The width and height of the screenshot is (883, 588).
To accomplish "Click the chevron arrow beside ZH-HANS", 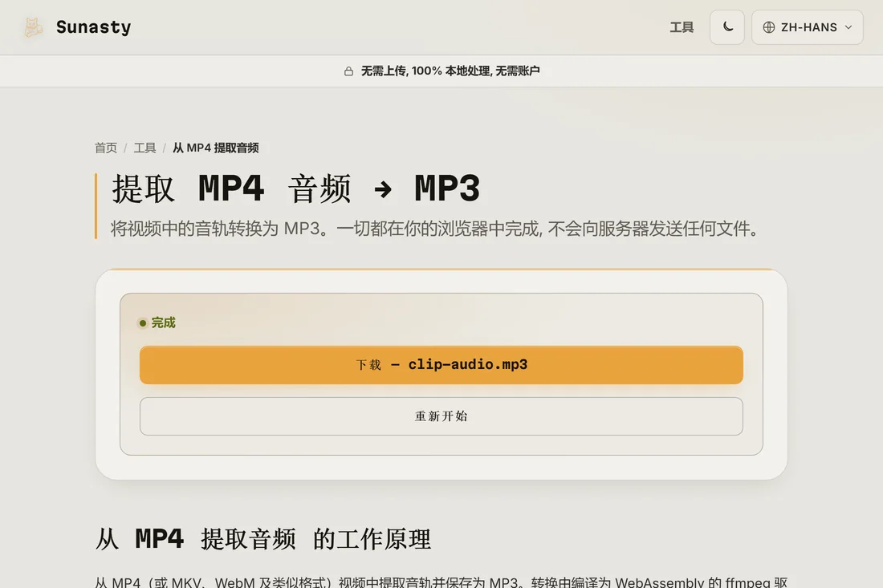I will click(x=848, y=27).
